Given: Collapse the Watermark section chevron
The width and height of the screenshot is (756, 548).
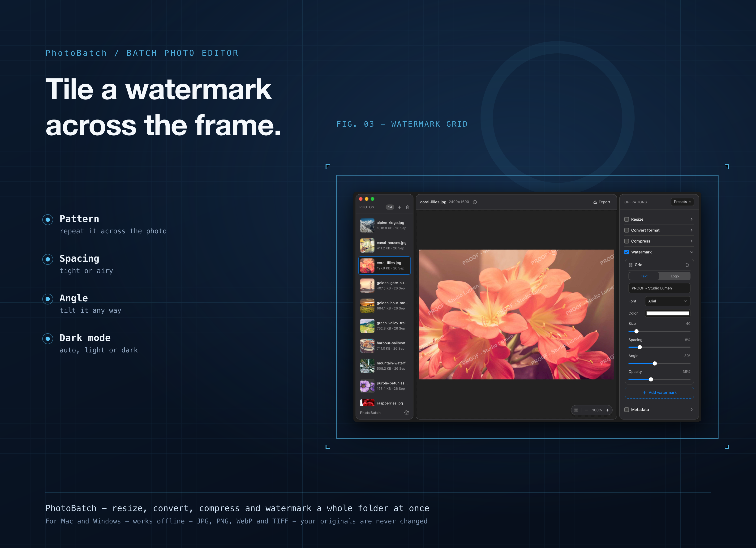Looking at the screenshot, I should click(x=692, y=252).
